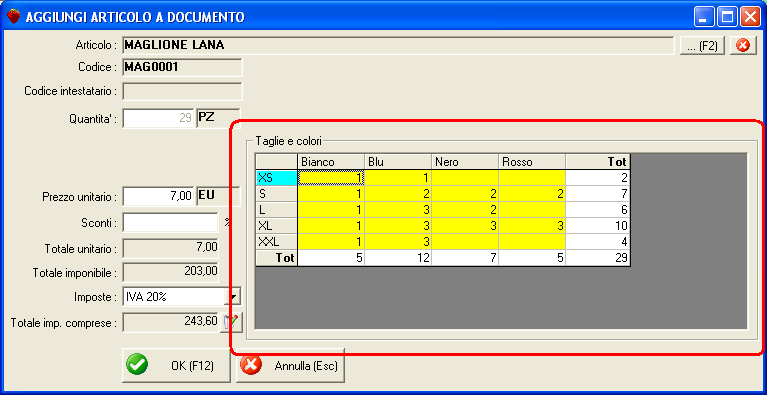Viewport: 767px width, 395px height.
Task: Maximize the window via title bar button
Action: click(x=728, y=18)
